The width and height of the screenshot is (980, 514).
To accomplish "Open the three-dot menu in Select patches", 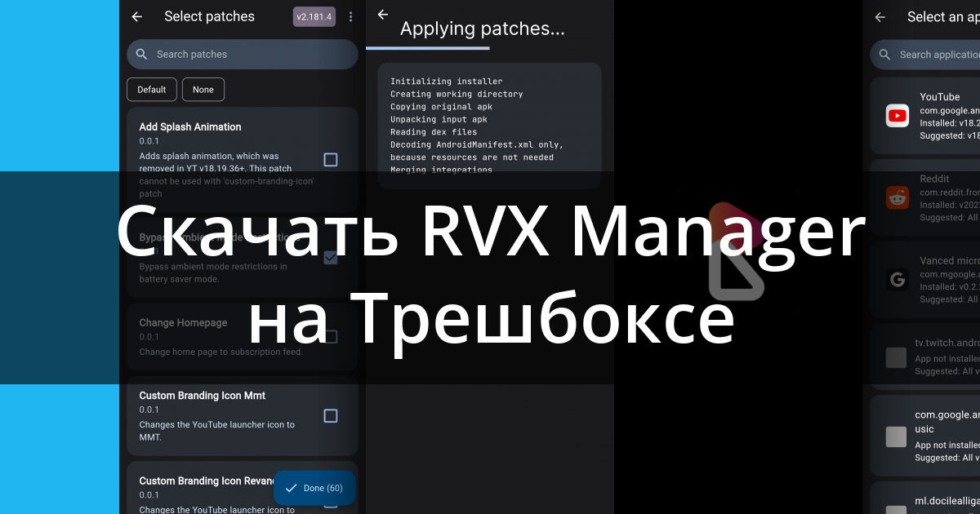I will tap(350, 16).
